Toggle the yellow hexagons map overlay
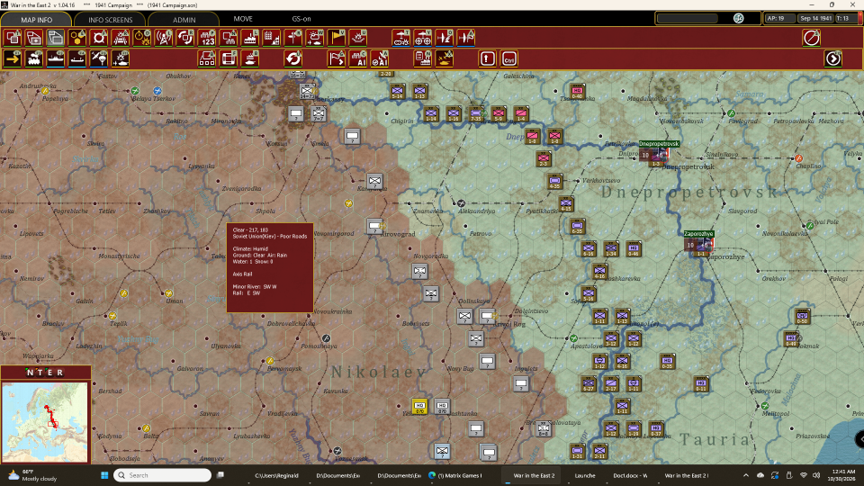The height and width of the screenshot is (486, 864). [x=77, y=37]
